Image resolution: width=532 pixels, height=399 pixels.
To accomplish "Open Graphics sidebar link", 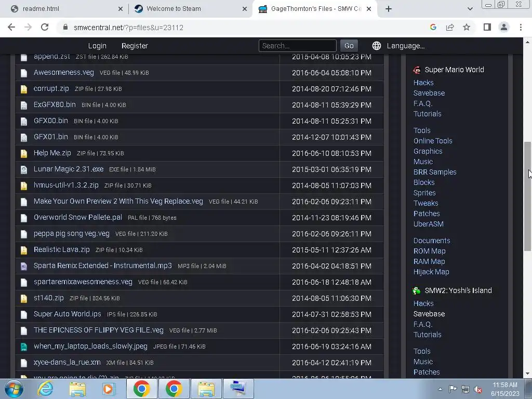I will [428, 151].
